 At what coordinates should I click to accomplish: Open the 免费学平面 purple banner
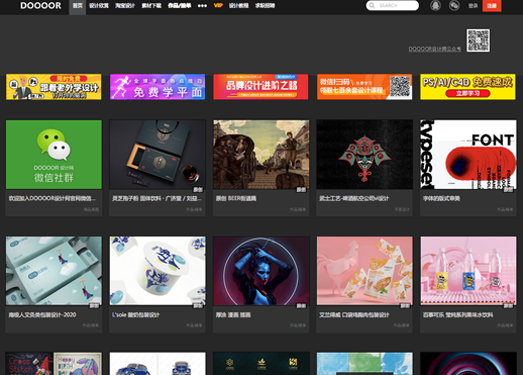tap(157, 87)
